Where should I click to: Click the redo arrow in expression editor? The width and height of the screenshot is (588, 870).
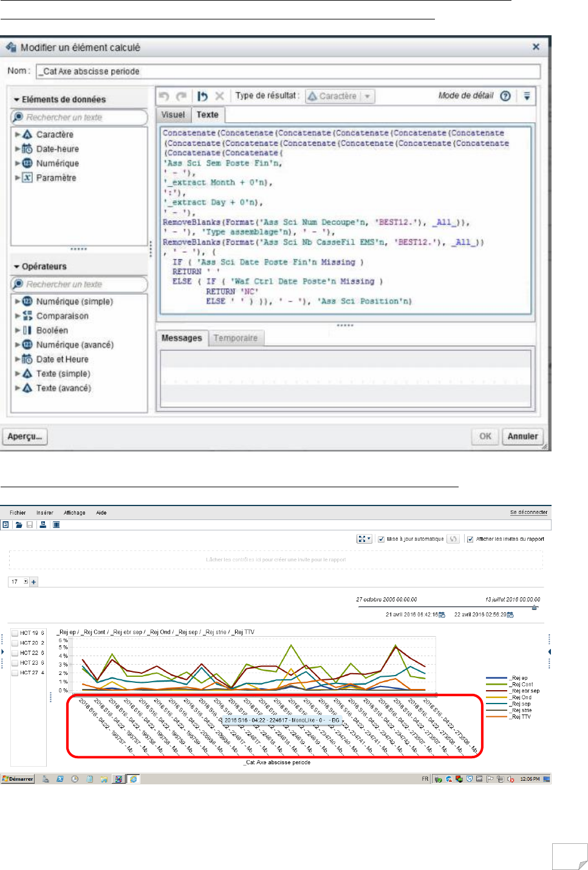tap(181, 96)
